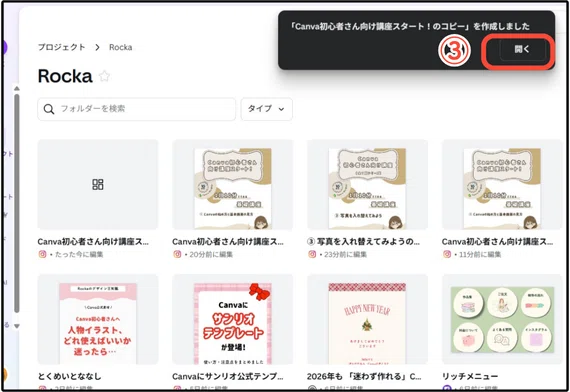
Task: Open the 2026年も design thumbnail
Action: pos(367,319)
